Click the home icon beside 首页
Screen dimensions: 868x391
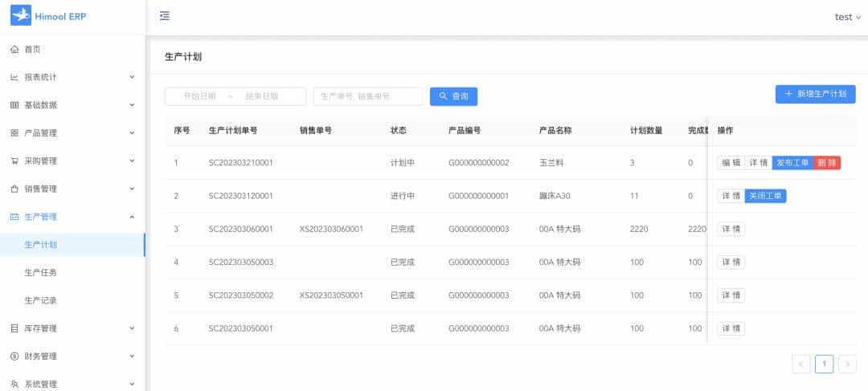pyautogui.click(x=14, y=49)
